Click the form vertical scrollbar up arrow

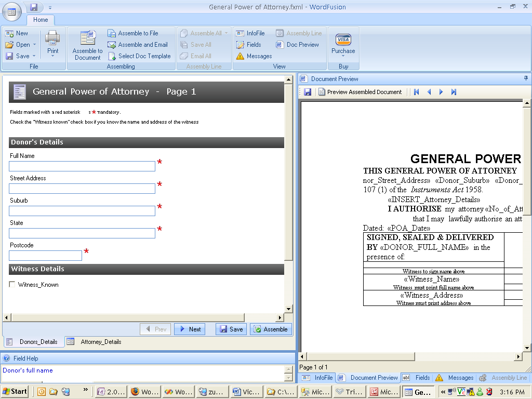(288, 79)
